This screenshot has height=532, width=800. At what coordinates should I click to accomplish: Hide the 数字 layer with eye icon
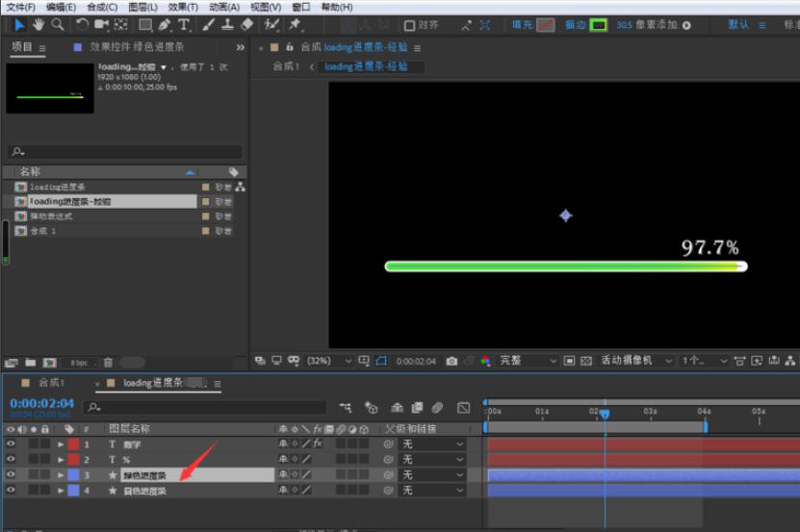[x=11, y=444]
